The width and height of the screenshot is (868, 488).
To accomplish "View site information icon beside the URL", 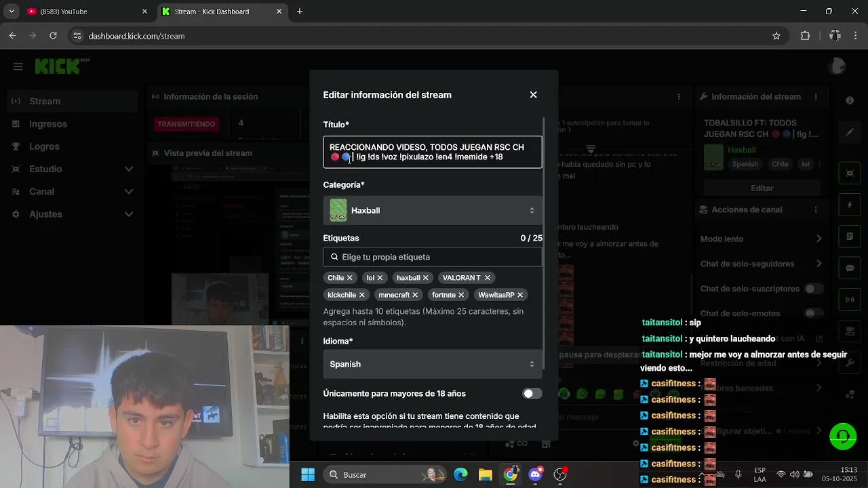I will point(77,36).
